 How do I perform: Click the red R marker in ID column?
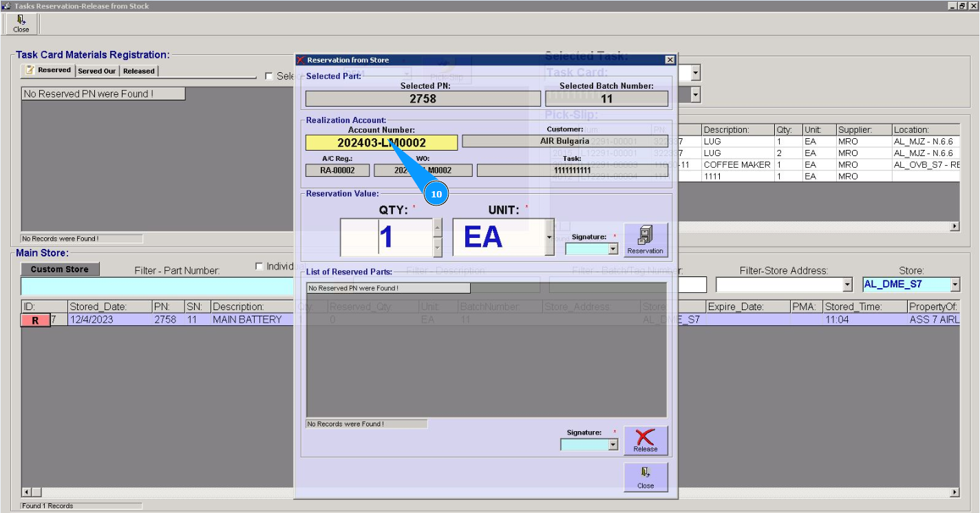35,320
